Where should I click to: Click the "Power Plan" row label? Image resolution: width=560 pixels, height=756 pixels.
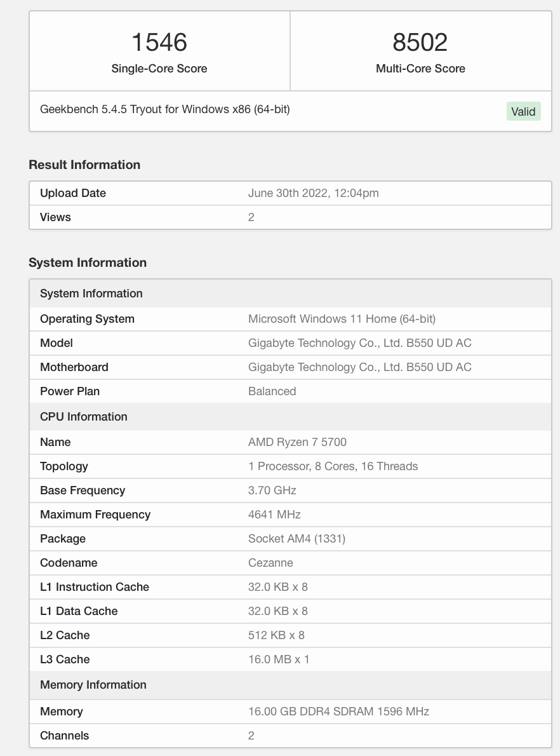point(70,391)
